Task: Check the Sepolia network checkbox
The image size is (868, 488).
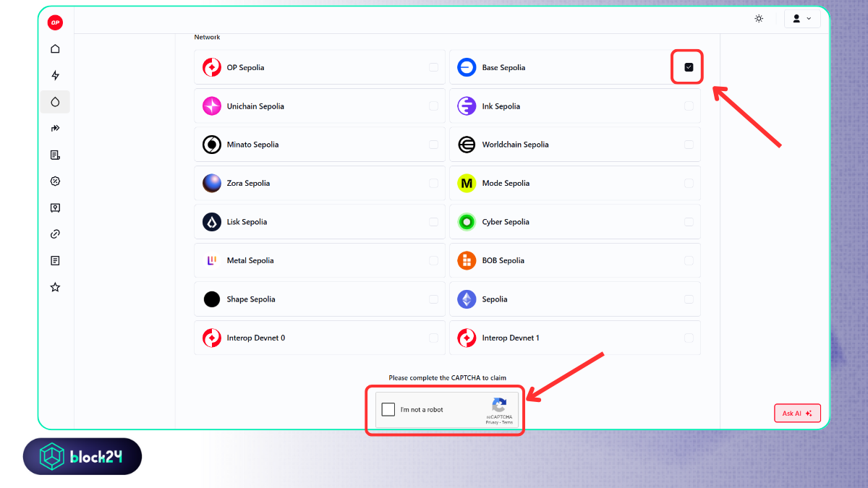Action: click(x=689, y=299)
